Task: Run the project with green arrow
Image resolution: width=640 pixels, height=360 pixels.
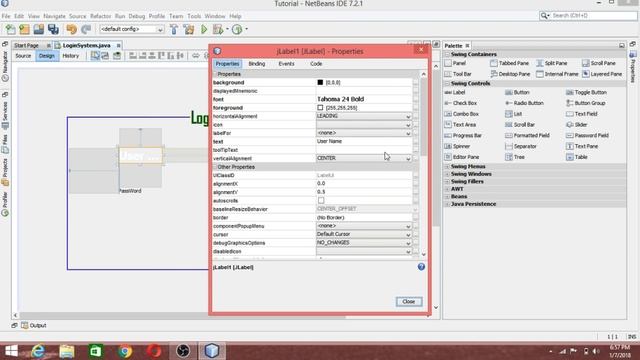Action: coord(204,29)
